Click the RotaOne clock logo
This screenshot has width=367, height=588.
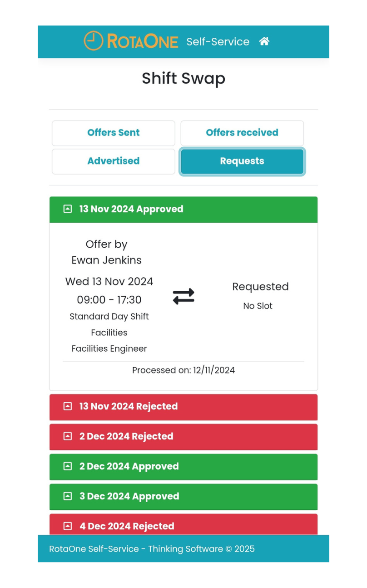(93, 41)
